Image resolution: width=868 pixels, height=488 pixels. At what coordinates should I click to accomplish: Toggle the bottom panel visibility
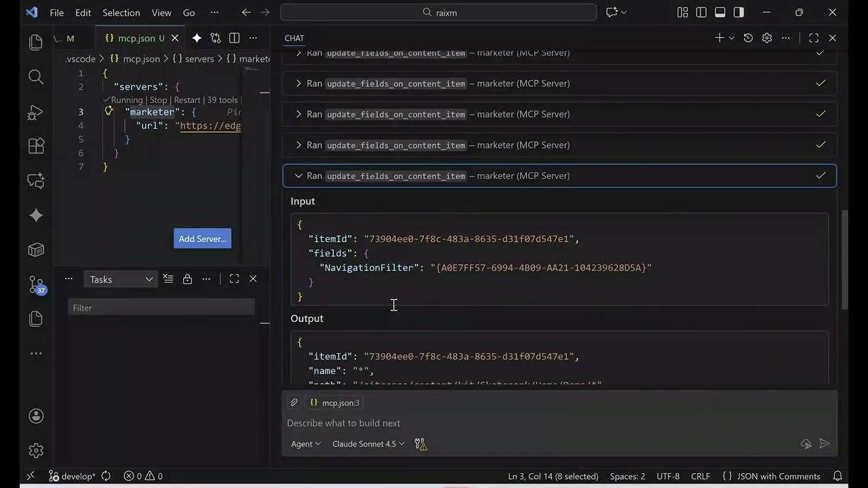pos(719,12)
